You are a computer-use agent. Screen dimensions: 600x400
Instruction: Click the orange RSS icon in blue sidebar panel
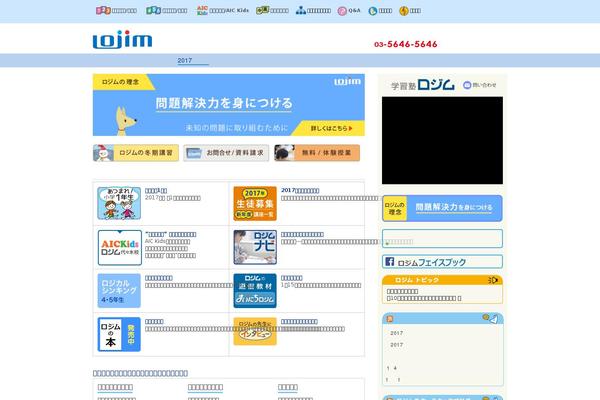tap(390, 319)
